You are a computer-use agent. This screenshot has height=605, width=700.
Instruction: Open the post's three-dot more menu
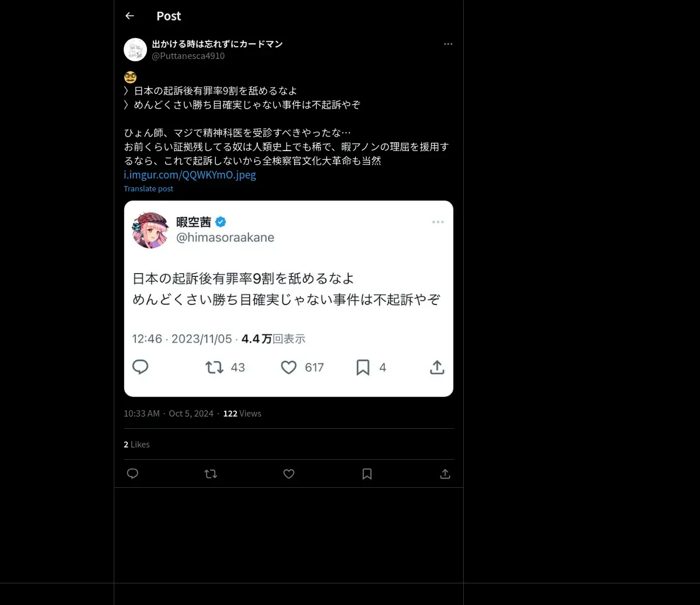pos(448,44)
